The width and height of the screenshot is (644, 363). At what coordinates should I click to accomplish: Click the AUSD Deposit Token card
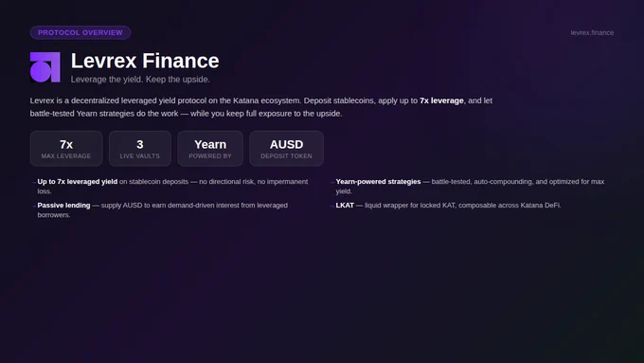coord(286,149)
